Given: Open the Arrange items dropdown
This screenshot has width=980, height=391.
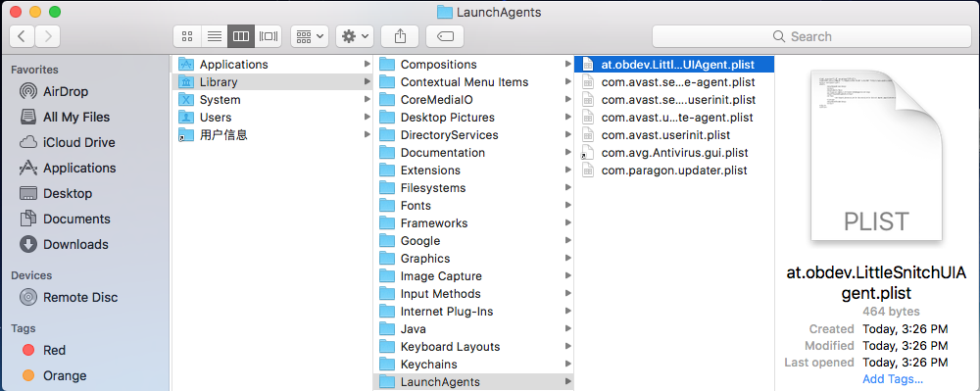Looking at the screenshot, I should pyautogui.click(x=310, y=36).
